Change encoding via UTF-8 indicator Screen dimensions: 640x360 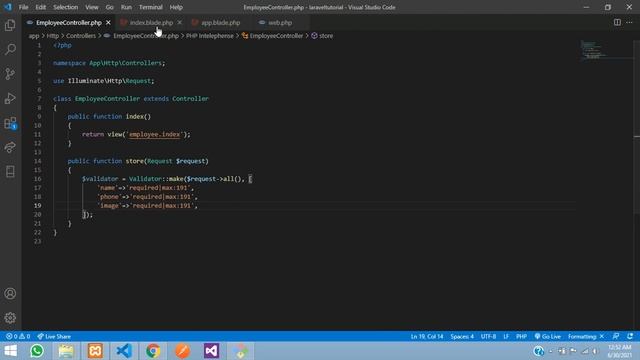pos(488,336)
